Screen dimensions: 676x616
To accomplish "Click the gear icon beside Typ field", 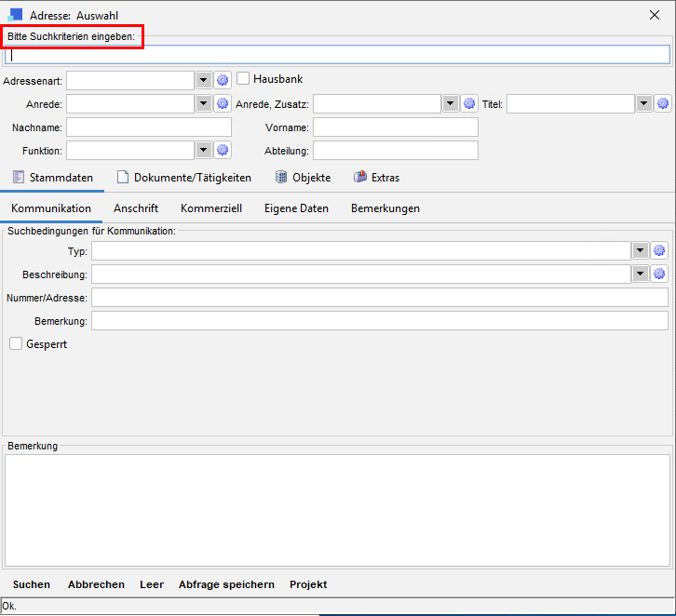I will (x=660, y=250).
